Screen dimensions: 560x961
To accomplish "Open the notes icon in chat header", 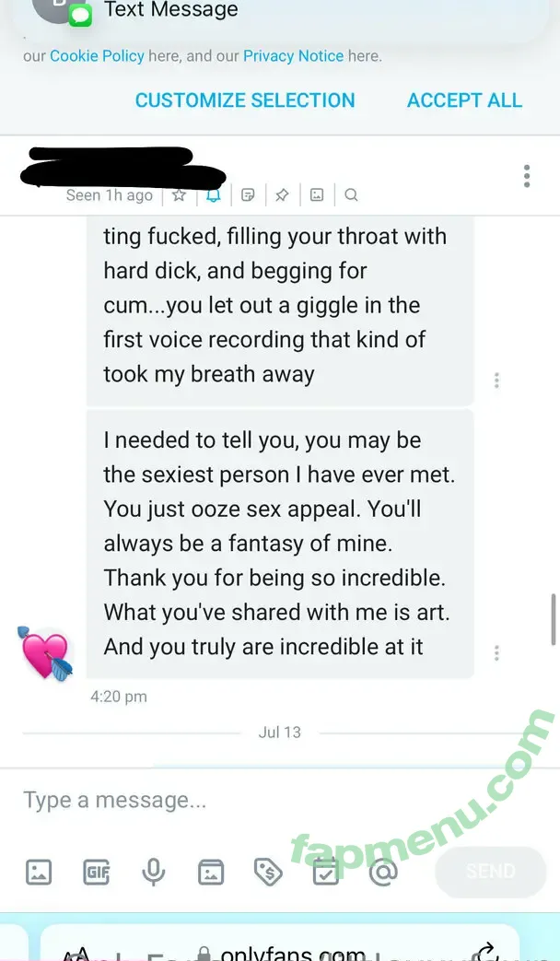I will (x=248, y=195).
